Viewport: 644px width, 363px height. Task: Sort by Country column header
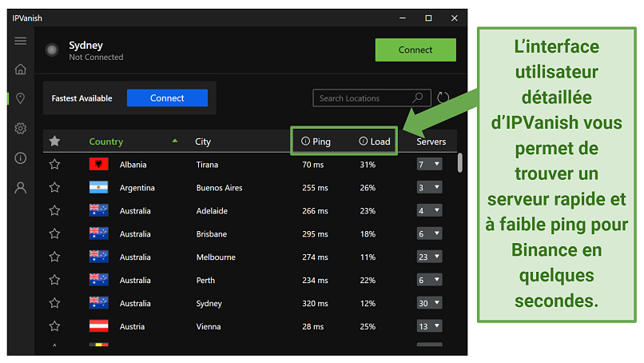tap(106, 142)
